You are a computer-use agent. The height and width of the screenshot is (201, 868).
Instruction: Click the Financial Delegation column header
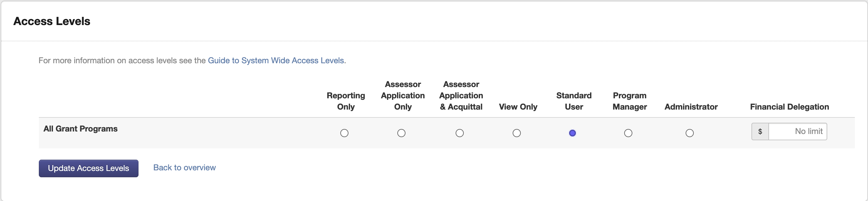coord(789,107)
